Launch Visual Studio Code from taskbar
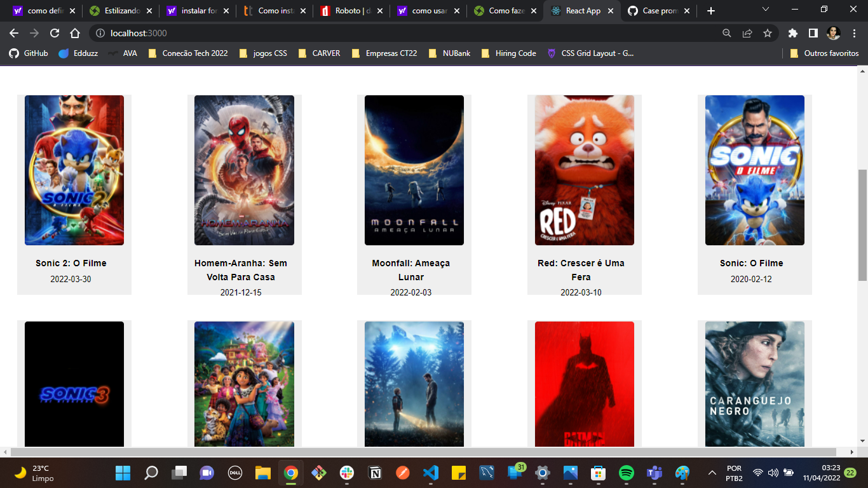 (x=431, y=473)
